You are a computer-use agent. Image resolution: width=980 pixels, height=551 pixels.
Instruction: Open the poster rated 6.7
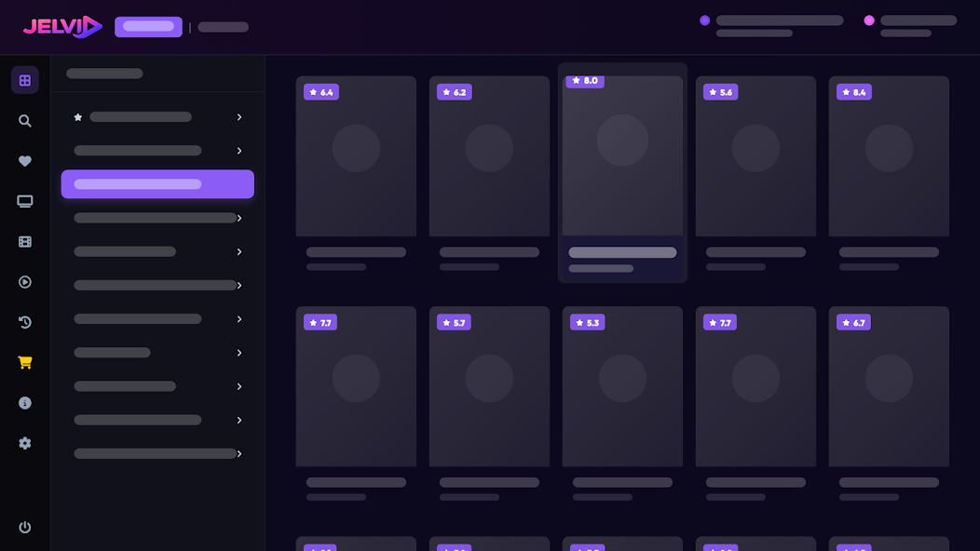(x=889, y=386)
